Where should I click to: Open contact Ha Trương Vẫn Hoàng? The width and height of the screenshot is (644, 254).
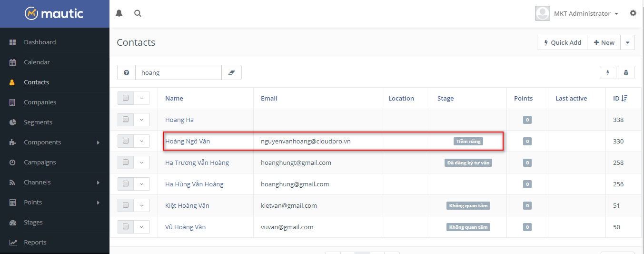tap(197, 163)
